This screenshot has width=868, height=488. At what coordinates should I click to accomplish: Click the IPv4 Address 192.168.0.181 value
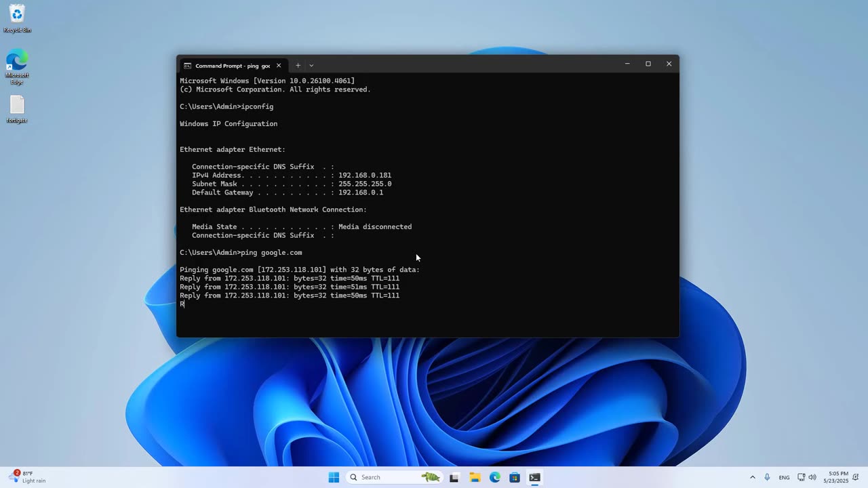(365, 176)
